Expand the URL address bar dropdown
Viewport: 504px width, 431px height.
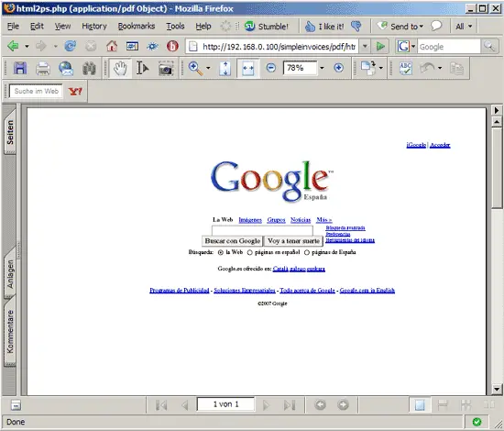pyautogui.click(x=365, y=47)
